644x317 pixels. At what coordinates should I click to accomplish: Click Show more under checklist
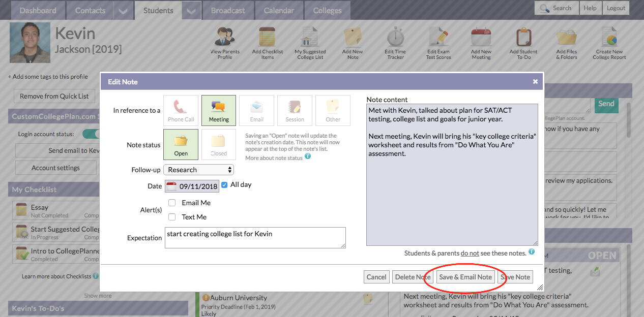(x=98, y=296)
